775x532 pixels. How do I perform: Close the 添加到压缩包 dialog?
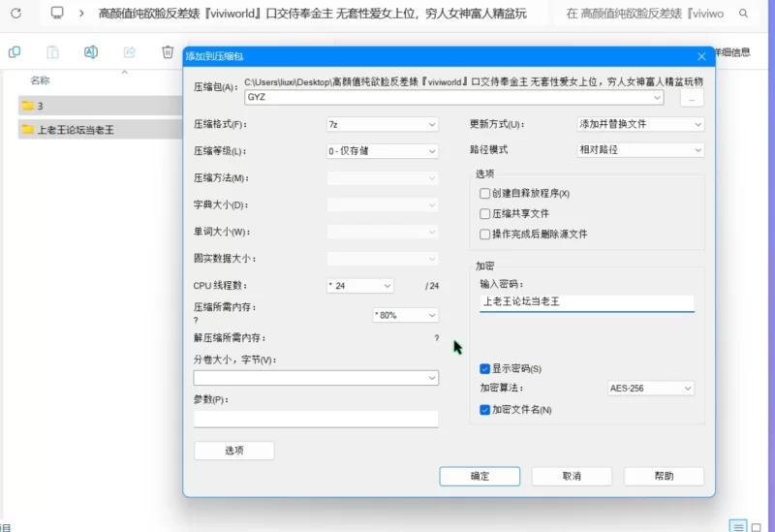[x=701, y=56]
